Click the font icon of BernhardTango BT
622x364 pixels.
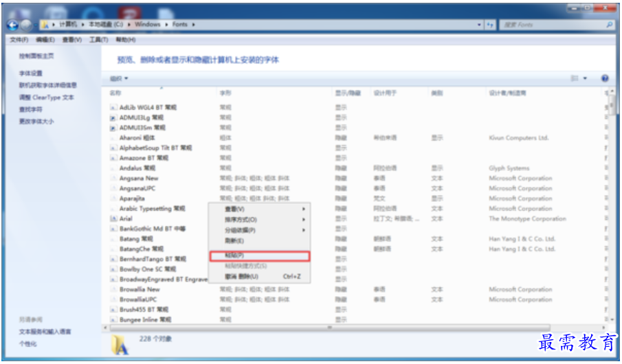pos(113,260)
